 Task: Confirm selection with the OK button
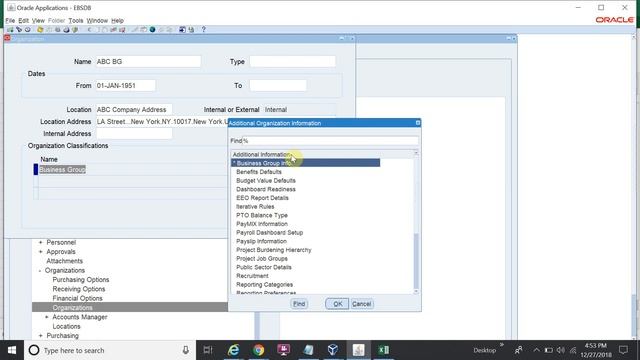(x=337, y=304)
